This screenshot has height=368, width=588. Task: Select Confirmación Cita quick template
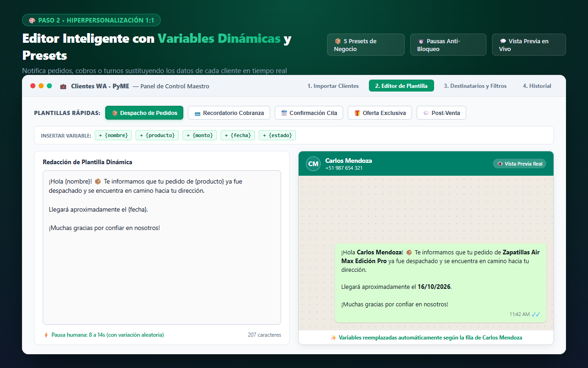pos(309,113)
